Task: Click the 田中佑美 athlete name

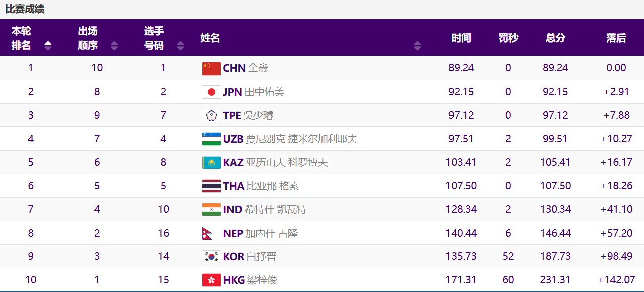Action: point(265,91)
